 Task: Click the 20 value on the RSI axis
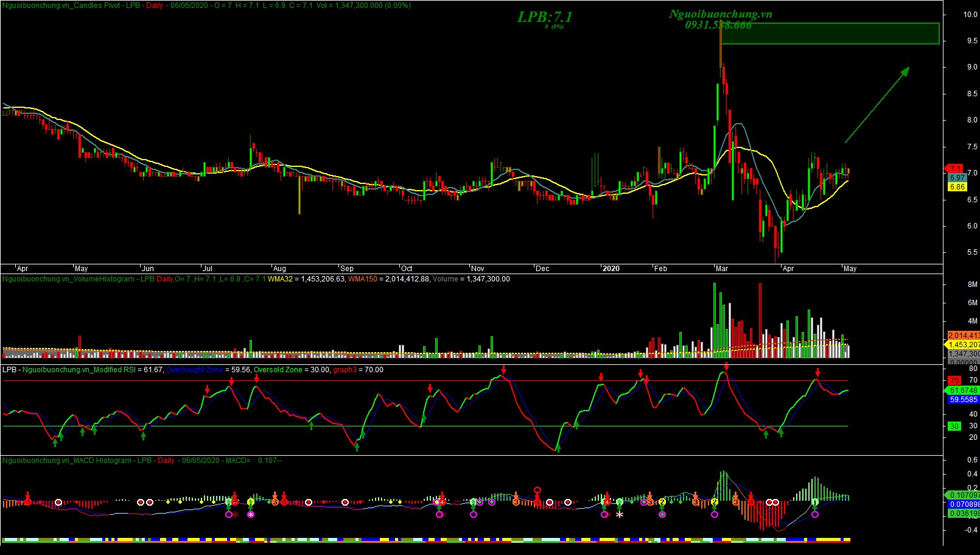pyautogui.click(x=973, y=437)
